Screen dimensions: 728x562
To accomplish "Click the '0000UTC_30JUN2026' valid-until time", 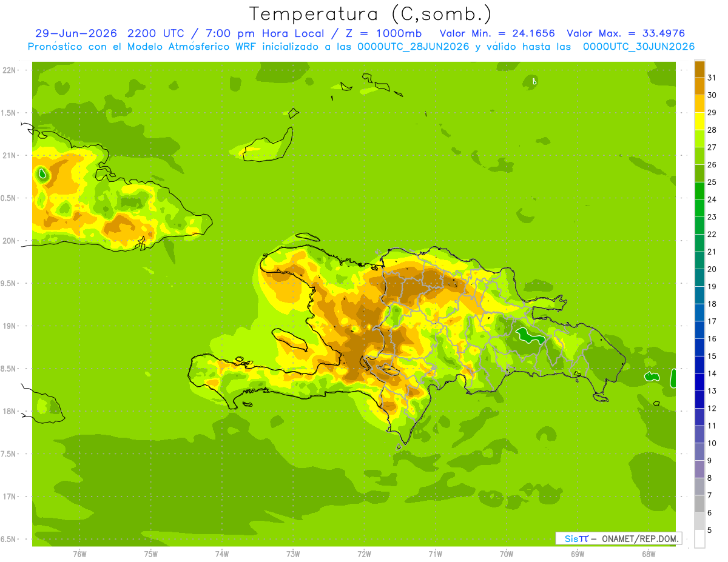I will pyautogui.click(x=638, y=47).
